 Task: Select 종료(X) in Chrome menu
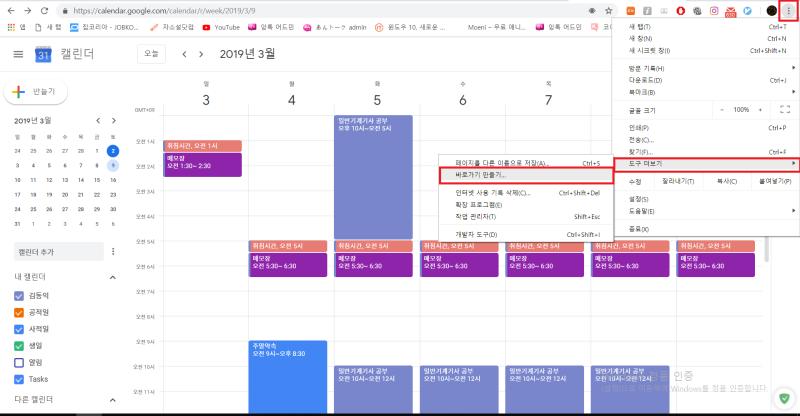[706, 229]
